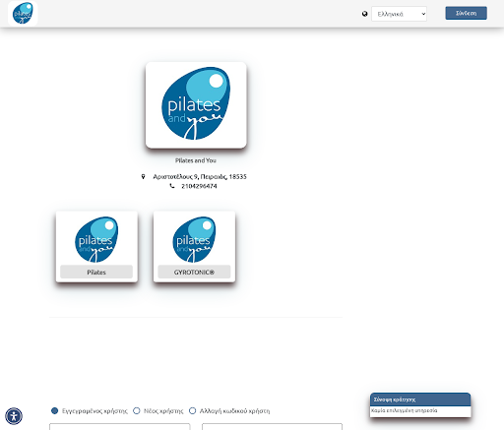Click the logo image on Pilates card
Screen dimensions: 504x430
[x=96, y=239]
